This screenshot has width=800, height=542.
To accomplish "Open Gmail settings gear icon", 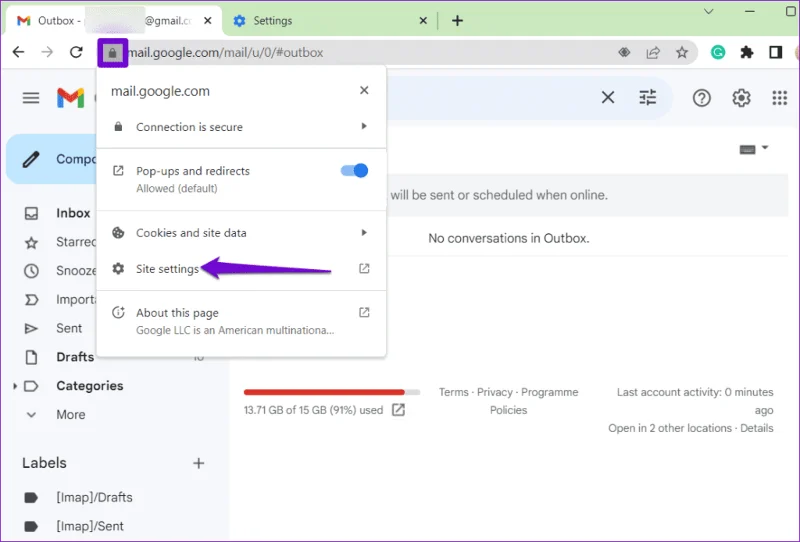I will (x=741, y=97).
